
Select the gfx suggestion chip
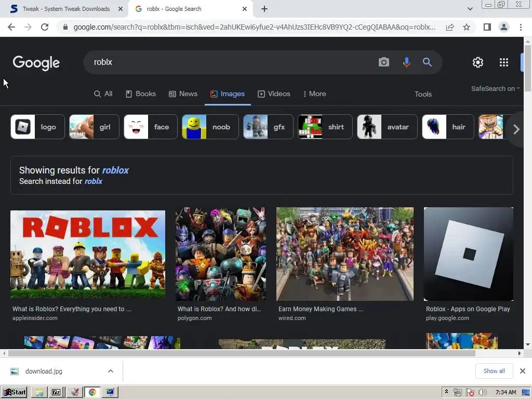[268, 127]
